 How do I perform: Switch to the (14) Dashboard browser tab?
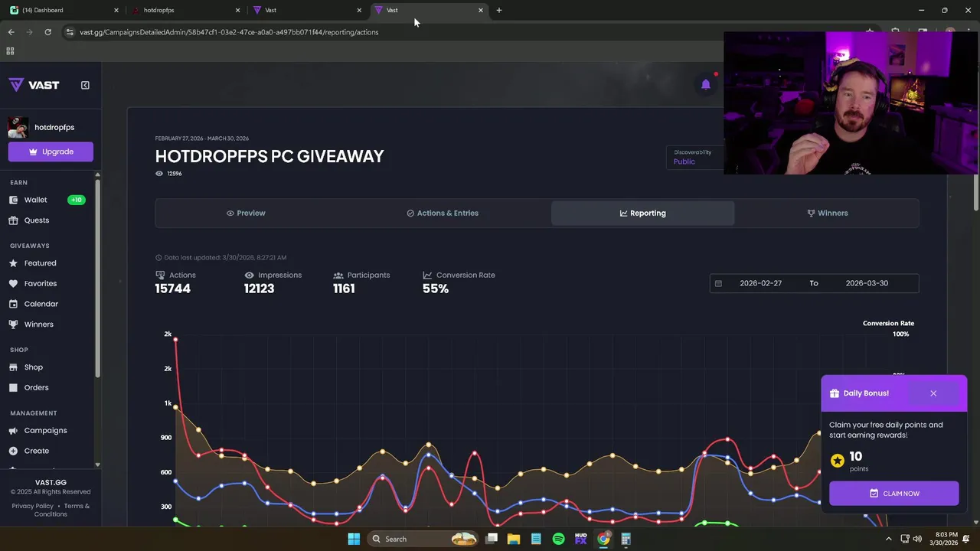tap(64, 10)
